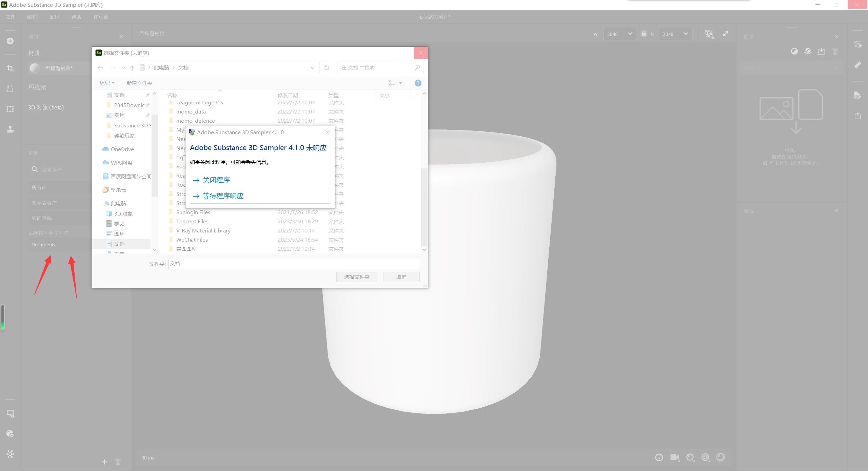Click the refresh button in folder dialog

point(327,68)
